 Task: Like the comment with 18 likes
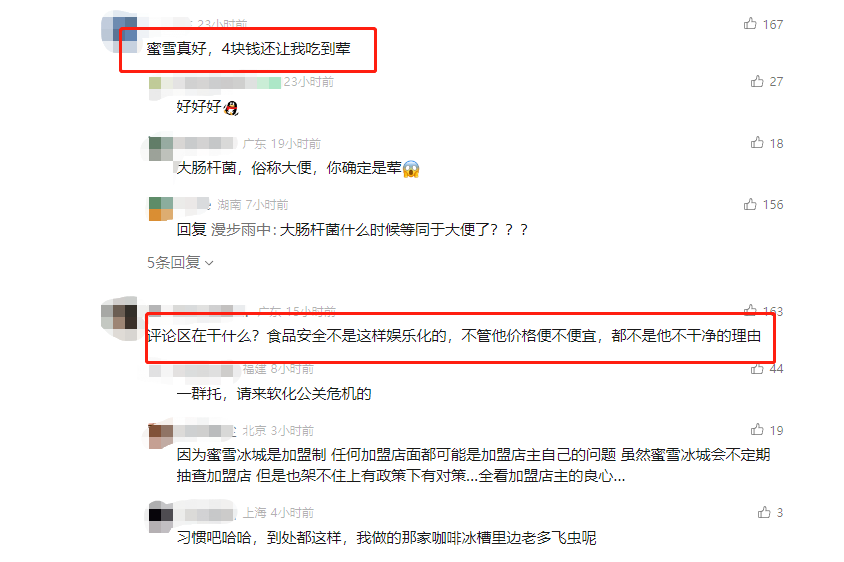coord(757,143)
